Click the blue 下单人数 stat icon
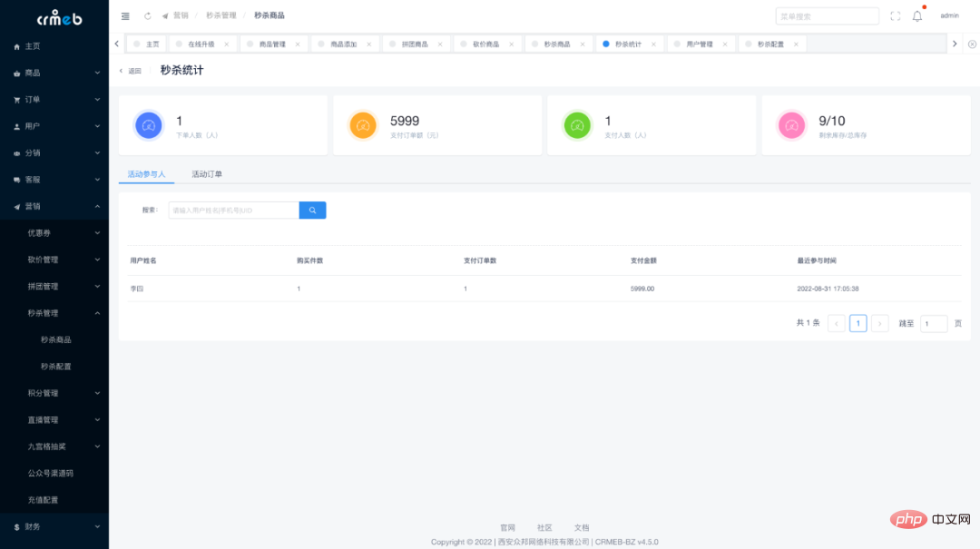 tap(149, 126)
